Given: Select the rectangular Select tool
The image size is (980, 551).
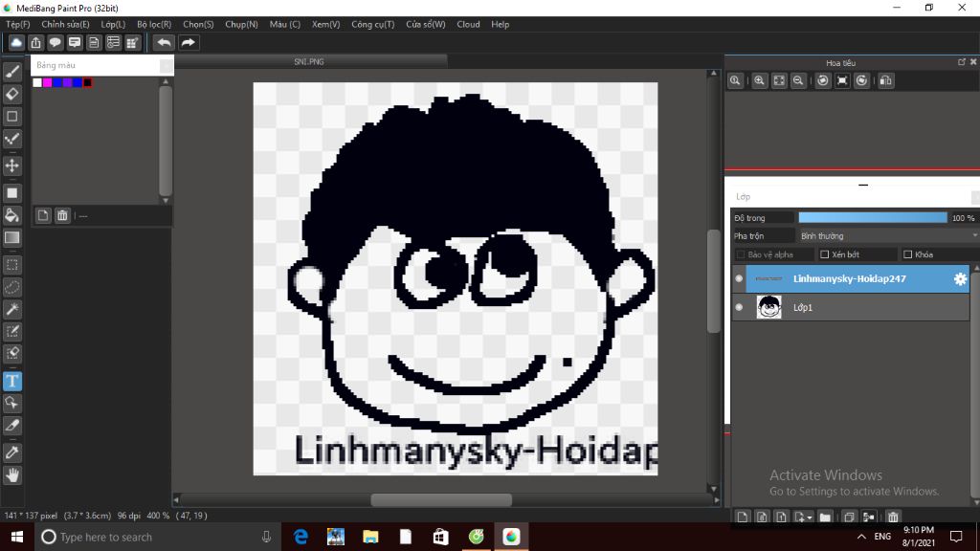Looking at the screenshot, I should click(11, 265).
